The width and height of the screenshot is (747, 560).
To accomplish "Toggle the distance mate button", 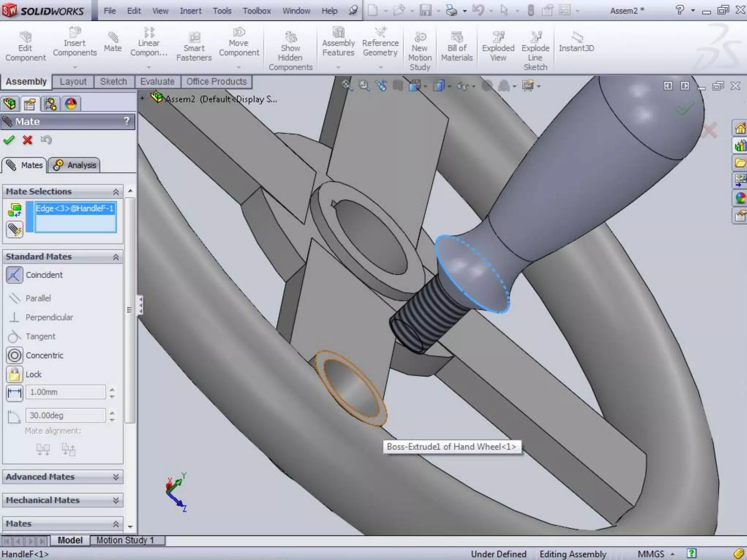I will click(15, 393).
